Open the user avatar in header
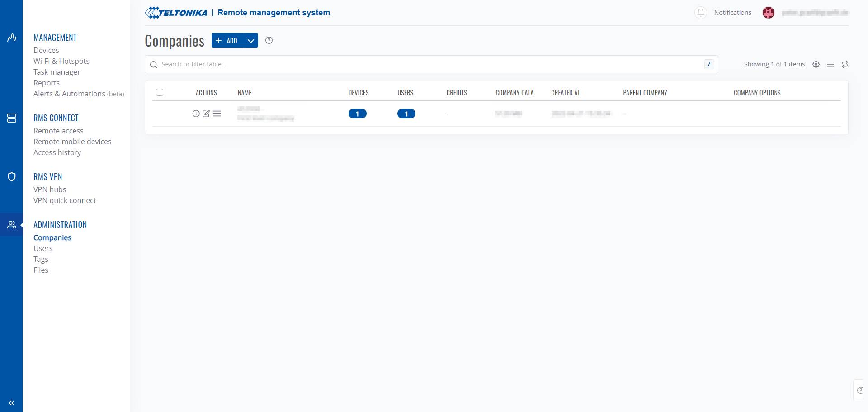This screenshot has height=412, width=868. [x=769, y=13]
